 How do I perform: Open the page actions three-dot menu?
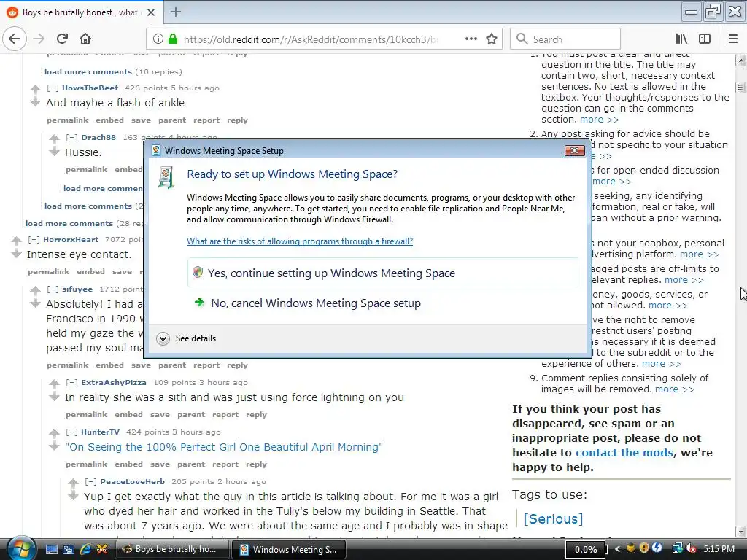point(471,39)
